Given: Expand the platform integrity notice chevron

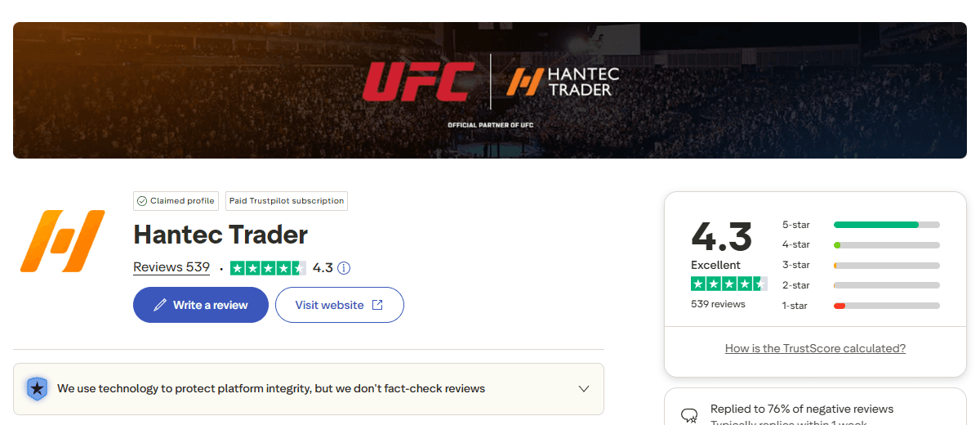Looking at the screenshot, I should [x=584, y=389].
